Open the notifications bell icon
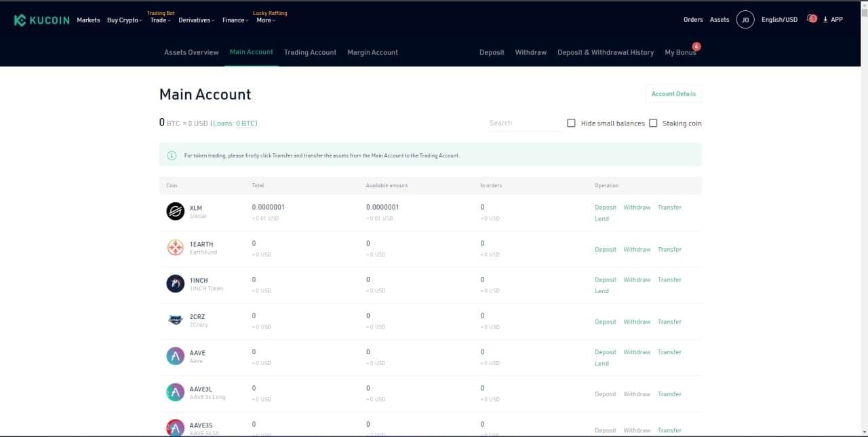 (x=811, y=19)
